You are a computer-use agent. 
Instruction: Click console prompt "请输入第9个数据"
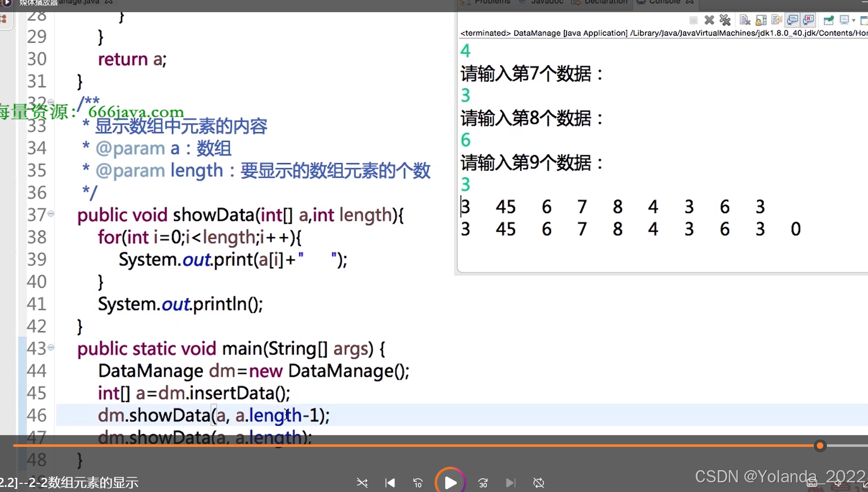[x=532, y=163]
